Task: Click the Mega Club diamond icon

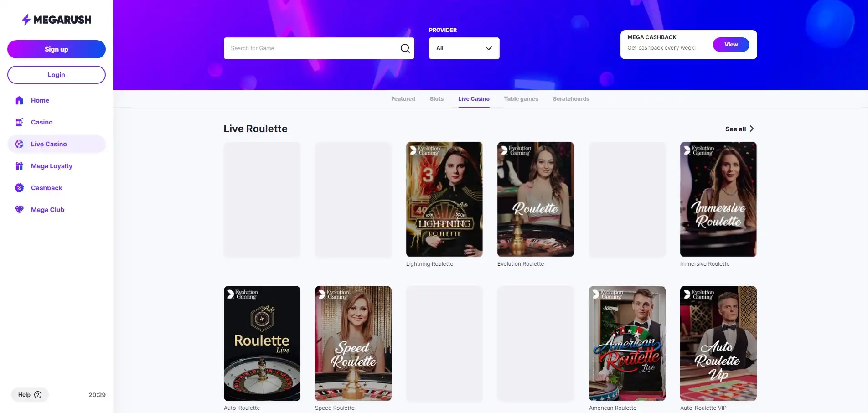Action: 19,210
